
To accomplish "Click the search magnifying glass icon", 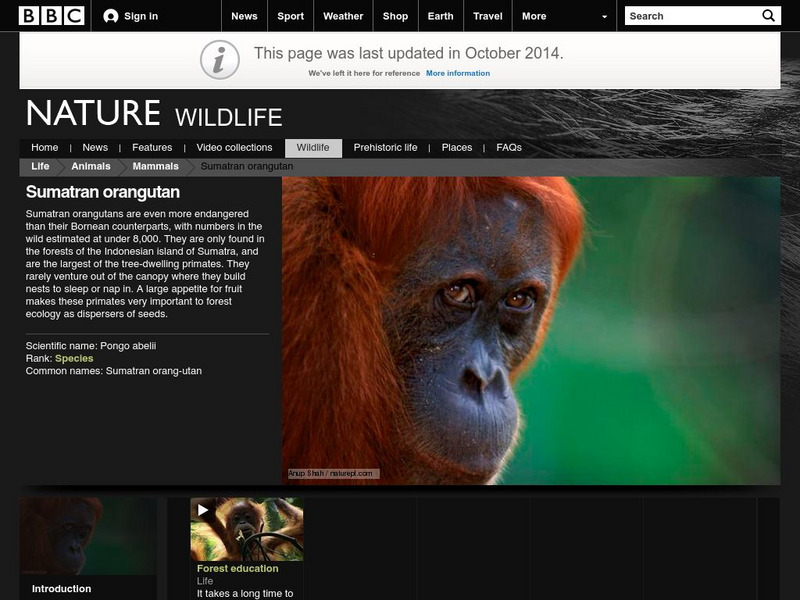I will coord(768,16).
